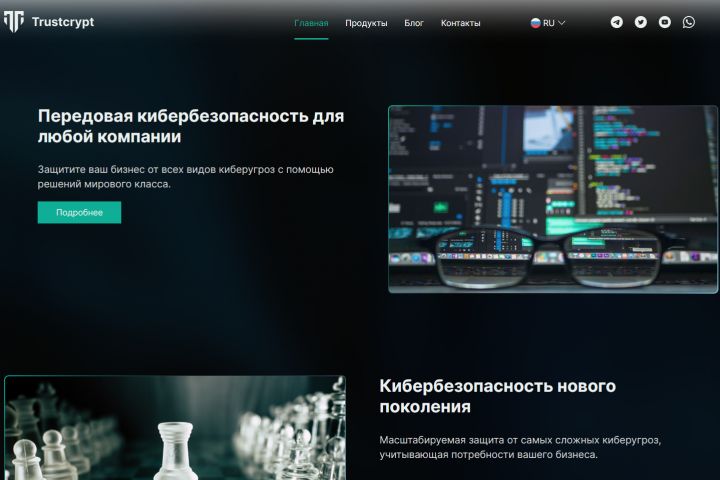Expand the RU language dropdown
The image size is (720, 480).
[x=548, y=23]
